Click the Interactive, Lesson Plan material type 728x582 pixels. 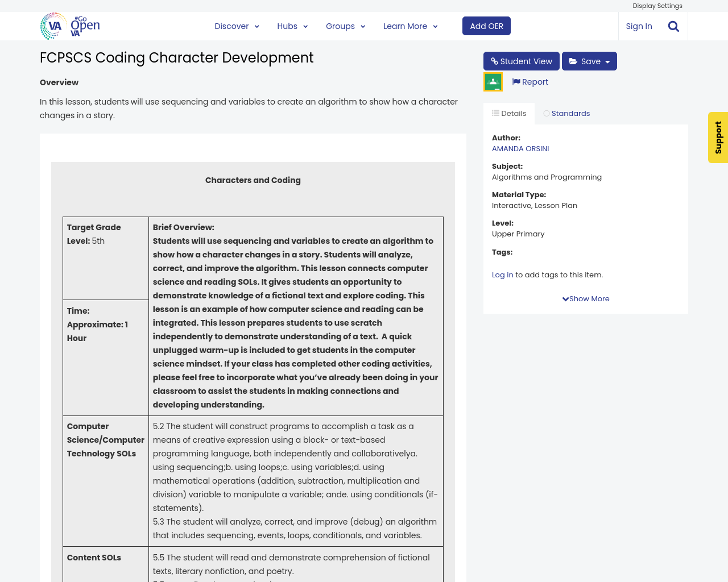(535, 206)
